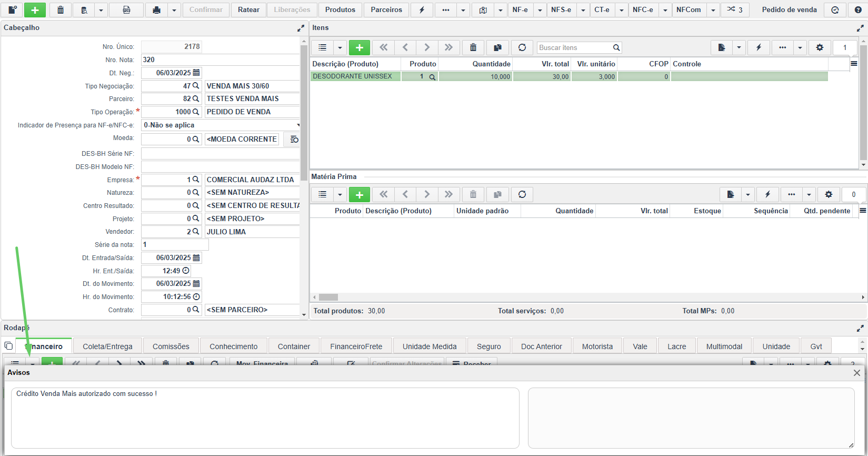This screenshot has width=868, height=456.
Task: Open the PDF export icon in top toolbar
Action: [x=126, y=10]
